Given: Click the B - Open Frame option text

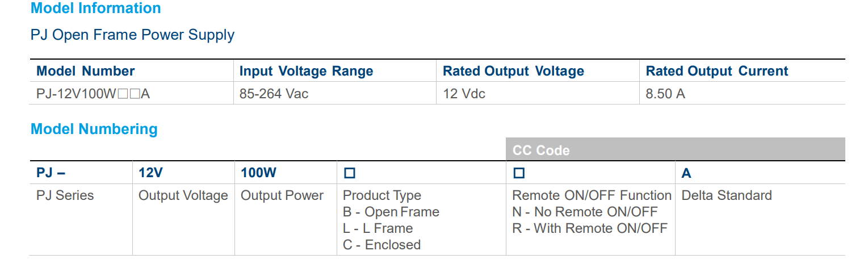Looking at the screenshot, I should [x=391, y=212].
